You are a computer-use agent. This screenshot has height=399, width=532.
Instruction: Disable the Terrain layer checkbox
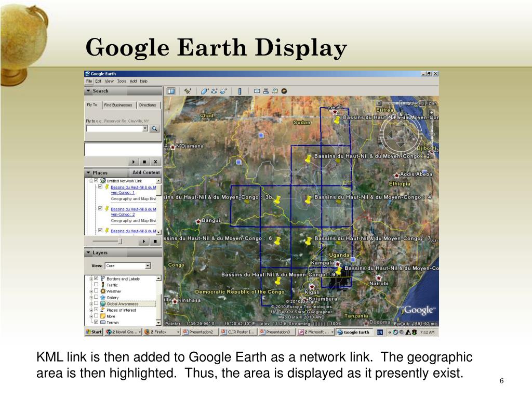(96, 322)
